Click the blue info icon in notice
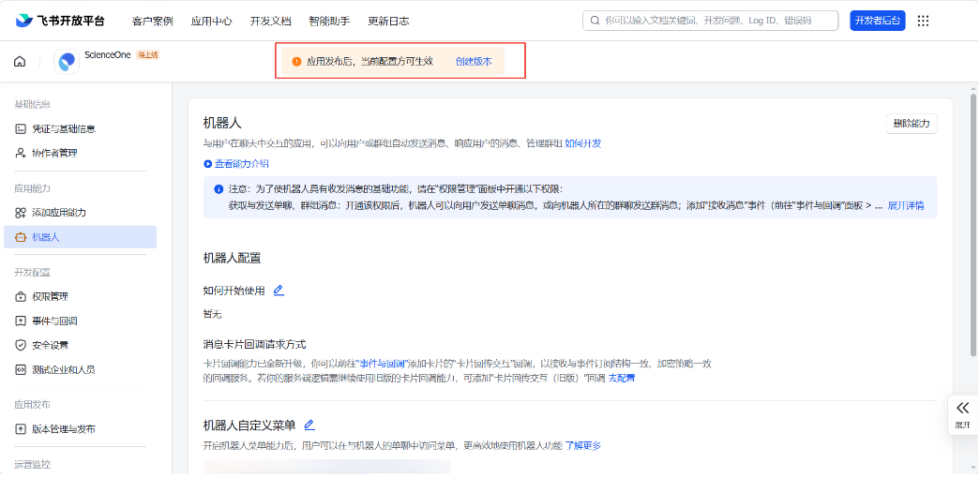The width and height of the screenshot is (980, 478). click(x=219, y=188)
